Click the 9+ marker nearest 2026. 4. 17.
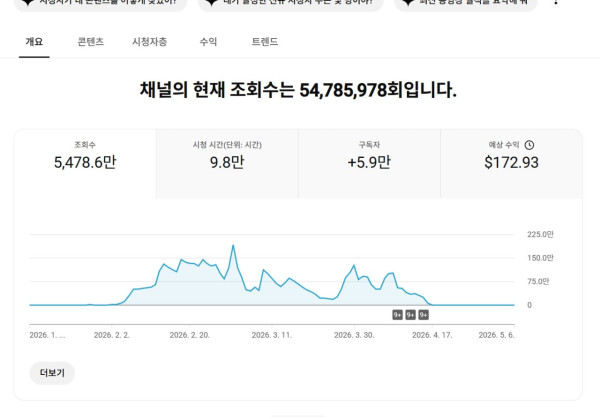The image size is (600, 419). pos(424,315)
